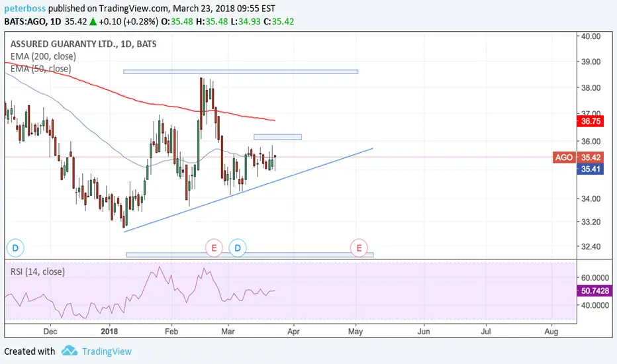This screenshot has width=617, height=364.
Task: Click the H:35.48 high value
Action: (x=212, y=22)
